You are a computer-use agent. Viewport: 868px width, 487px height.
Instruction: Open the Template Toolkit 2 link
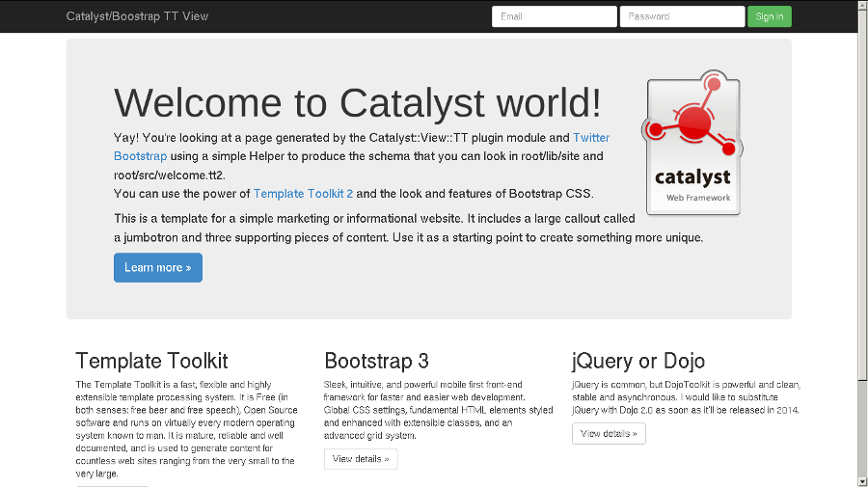[x=303, y=194]
